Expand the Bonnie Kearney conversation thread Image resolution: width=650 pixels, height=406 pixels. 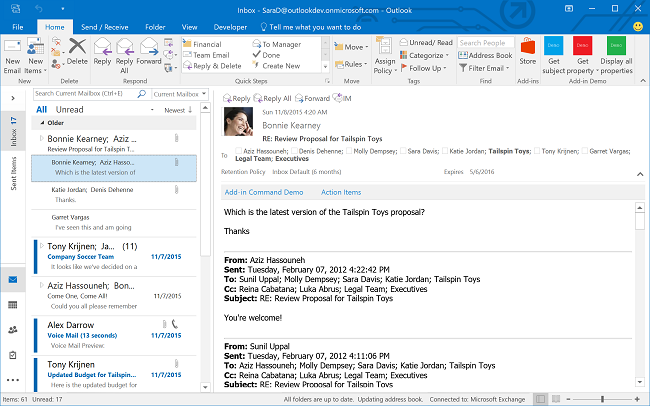tap(41, 138)
